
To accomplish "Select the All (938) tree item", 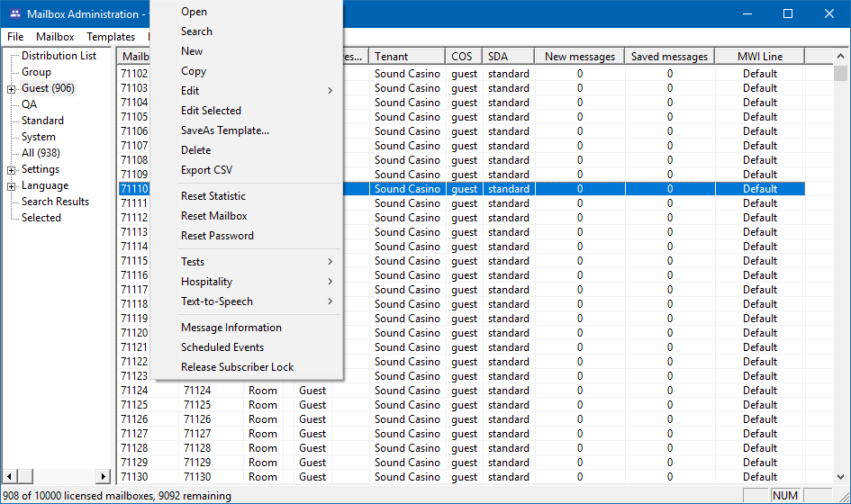I will [41, 153].
